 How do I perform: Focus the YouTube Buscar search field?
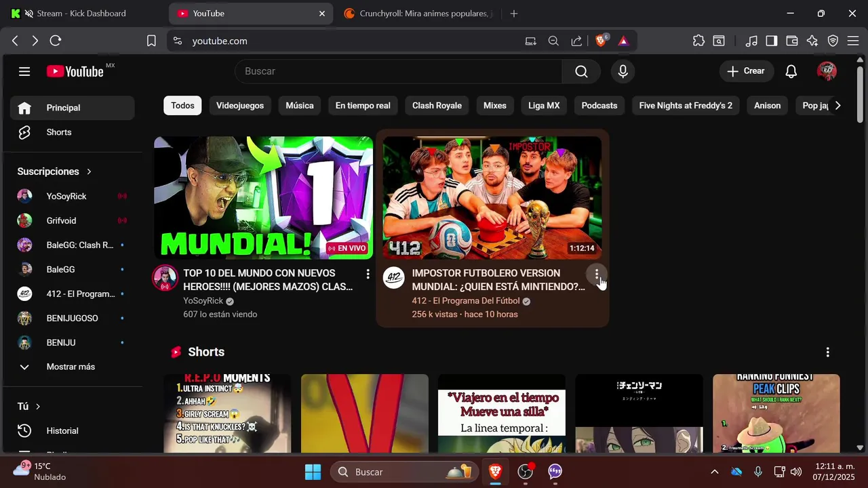[x=399, y=71]
